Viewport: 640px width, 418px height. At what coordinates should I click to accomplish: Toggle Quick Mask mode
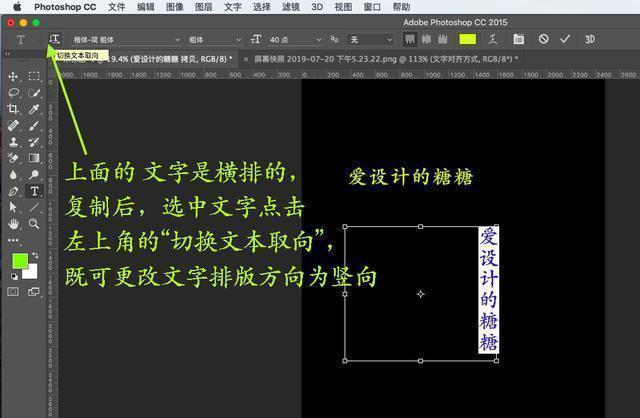point(13,291)
